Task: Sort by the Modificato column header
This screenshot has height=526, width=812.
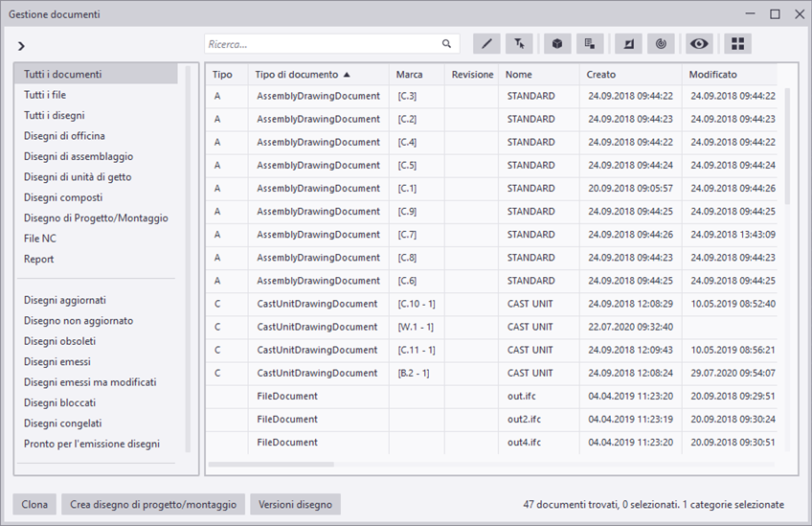Action: point(730,75)
